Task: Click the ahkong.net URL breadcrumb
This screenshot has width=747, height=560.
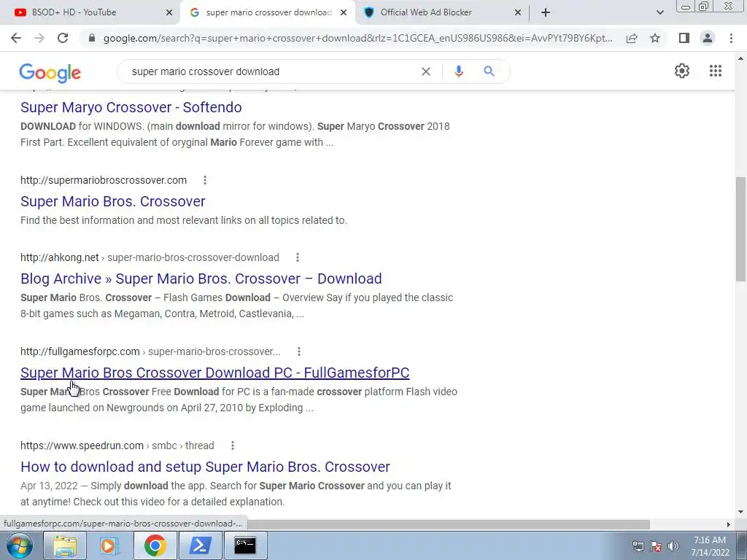Action: tap(150, 257)
